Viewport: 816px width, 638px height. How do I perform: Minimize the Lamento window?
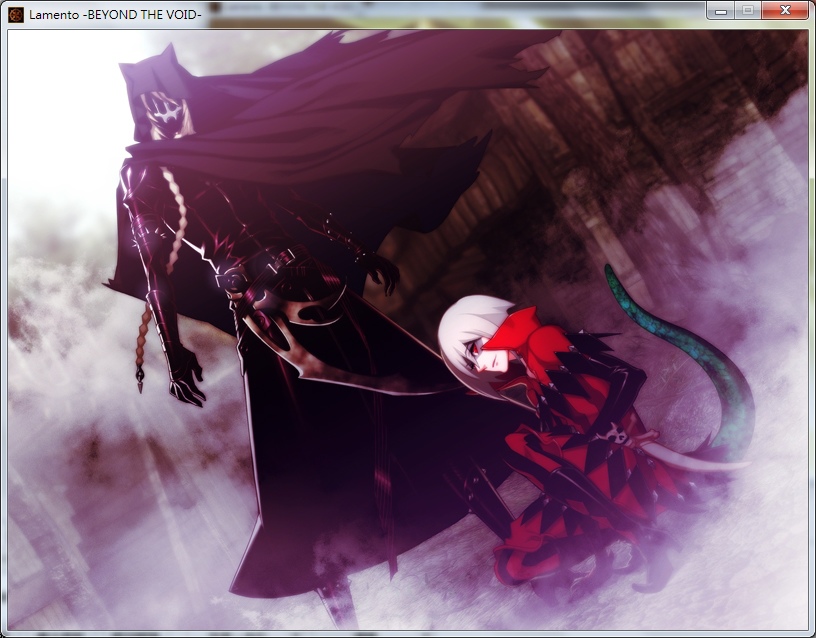(721, 10)
